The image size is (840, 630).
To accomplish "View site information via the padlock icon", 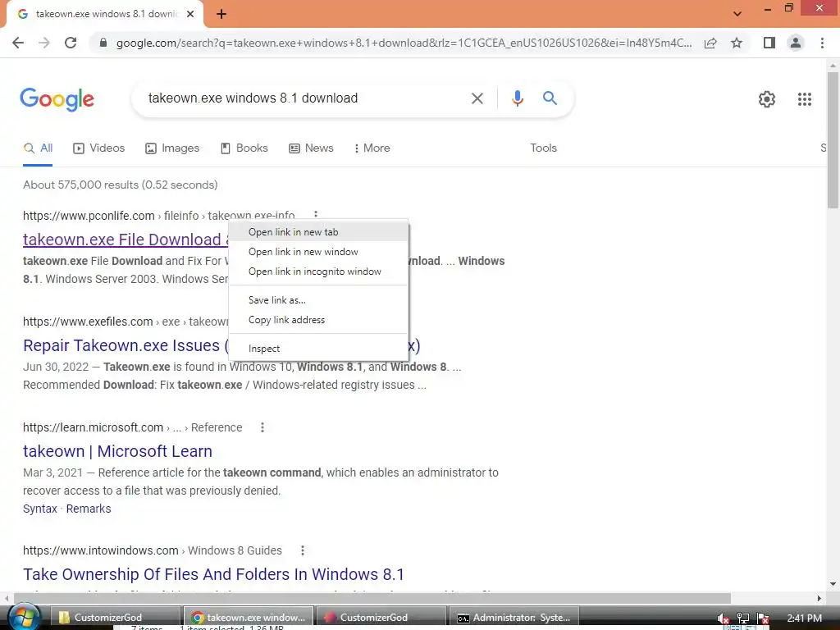I will (103, 43).
